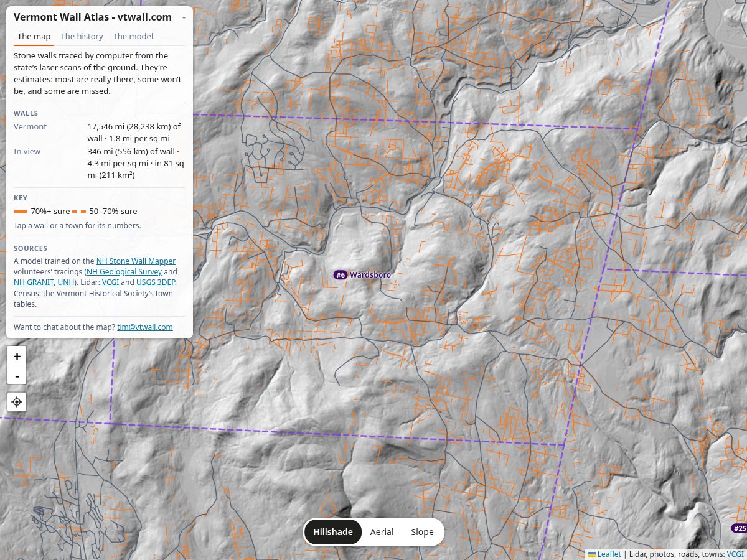Open the VCGI attribution link at bottom right

pyautogui.click(x=735, y=554)
